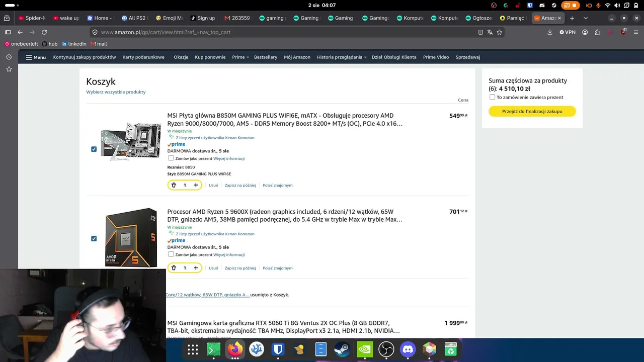Open the Amazon hamburger Menu
The height and width of the screenshot is (362, 644).
pos(36,57)
